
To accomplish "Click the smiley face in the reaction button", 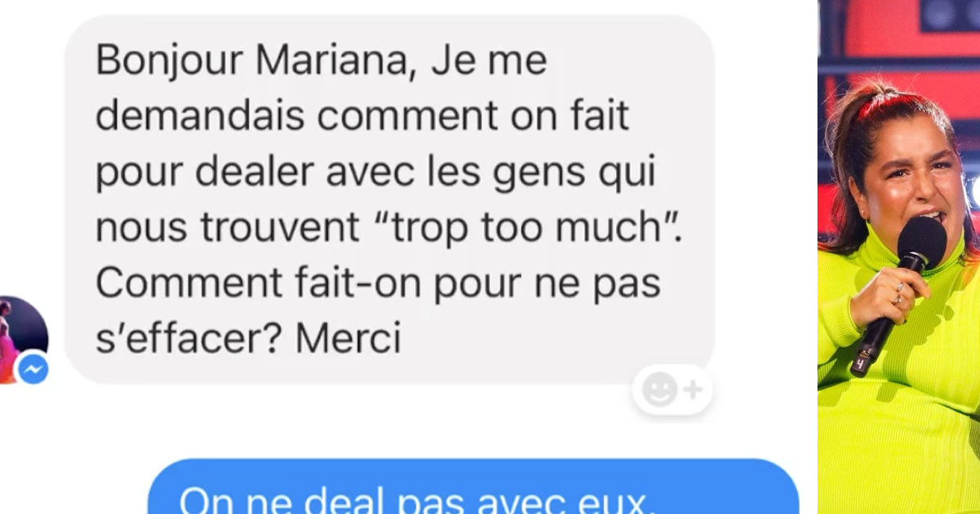I will click(659, 390).
